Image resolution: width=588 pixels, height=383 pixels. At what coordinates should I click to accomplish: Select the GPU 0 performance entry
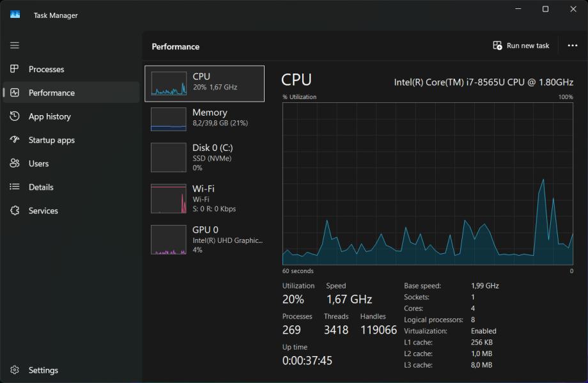(205, 239)
